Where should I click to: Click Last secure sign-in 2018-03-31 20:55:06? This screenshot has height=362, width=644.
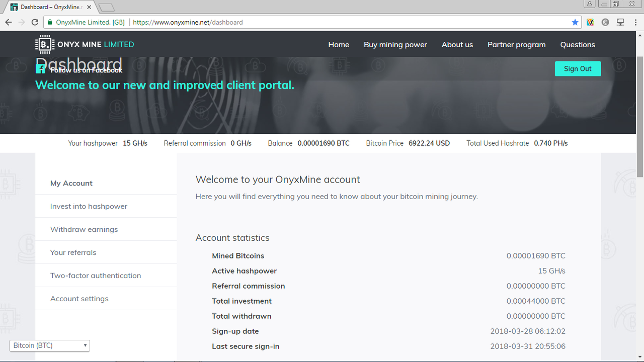(x=528, y=346)
